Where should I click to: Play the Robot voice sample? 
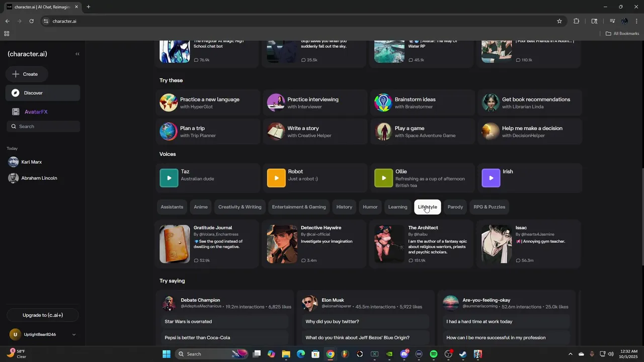tap(276, 178)
